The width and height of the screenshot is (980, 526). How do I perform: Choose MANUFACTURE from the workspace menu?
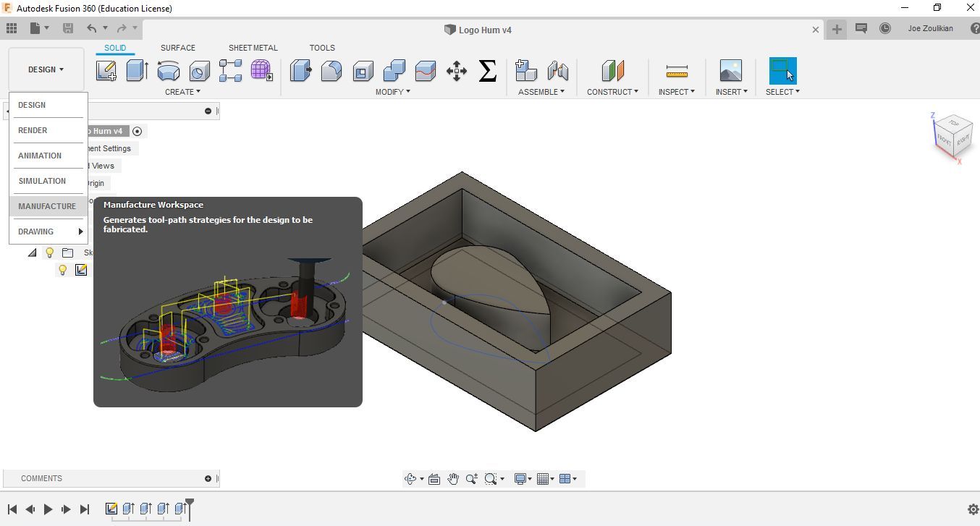[47, 206]
